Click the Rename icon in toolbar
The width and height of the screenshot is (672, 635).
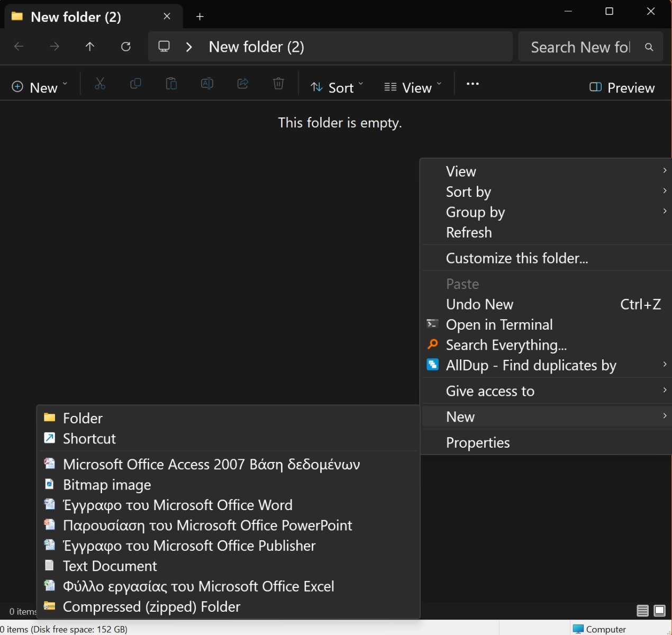[207, 84]
